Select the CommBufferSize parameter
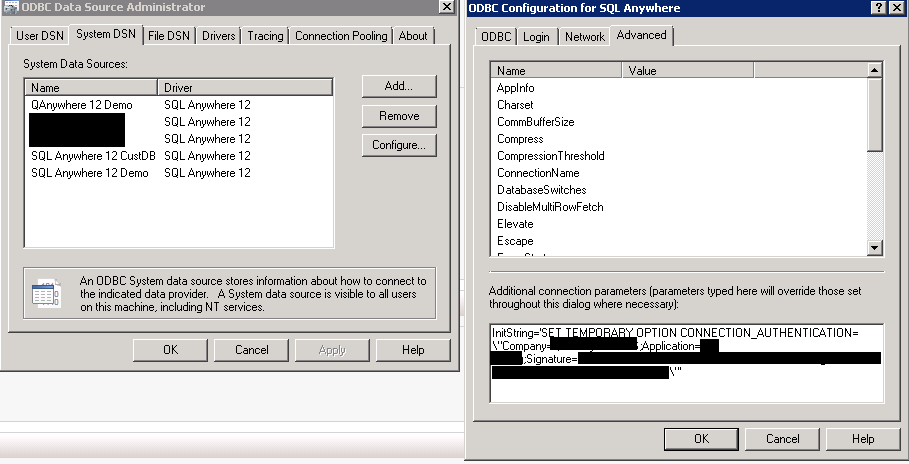909x464 pixels. [536, 122]
